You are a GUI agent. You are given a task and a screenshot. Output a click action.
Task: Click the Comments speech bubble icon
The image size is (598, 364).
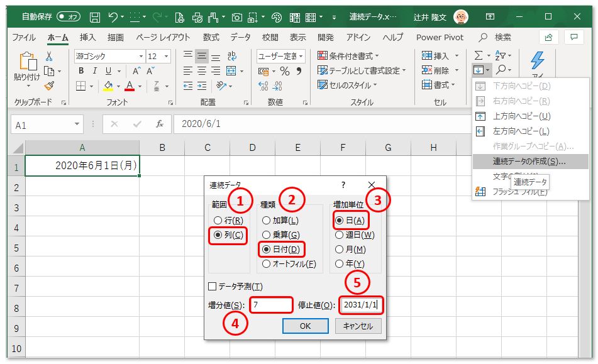[573, 37]
